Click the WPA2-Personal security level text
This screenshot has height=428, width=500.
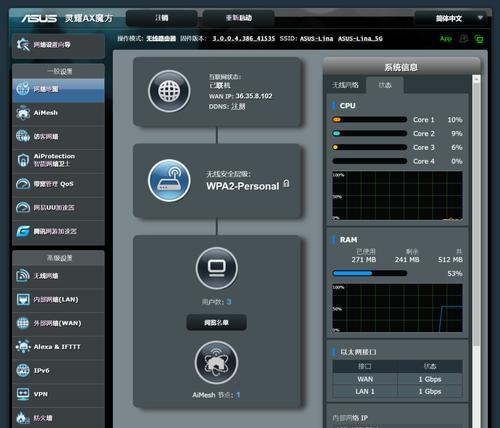click(243, 186)
